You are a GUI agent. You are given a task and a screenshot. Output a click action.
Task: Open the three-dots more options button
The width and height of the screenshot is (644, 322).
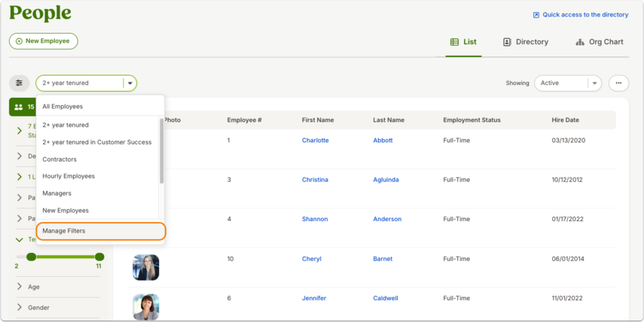(618, 83)
